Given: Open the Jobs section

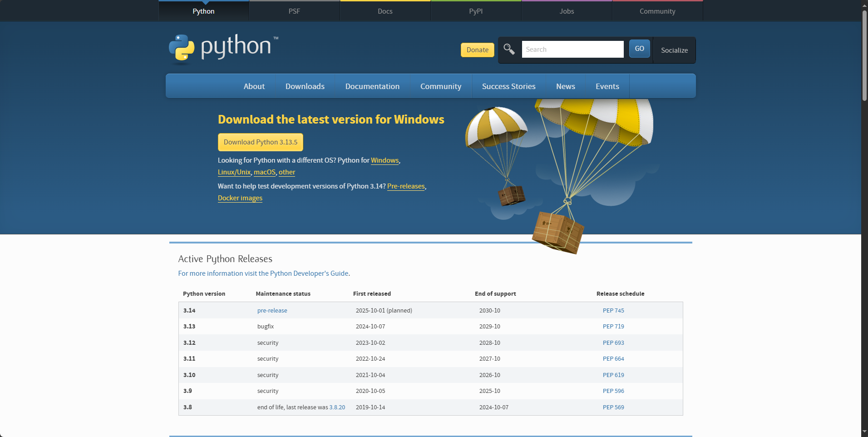Looking at the screenshot, I should 566,10.
